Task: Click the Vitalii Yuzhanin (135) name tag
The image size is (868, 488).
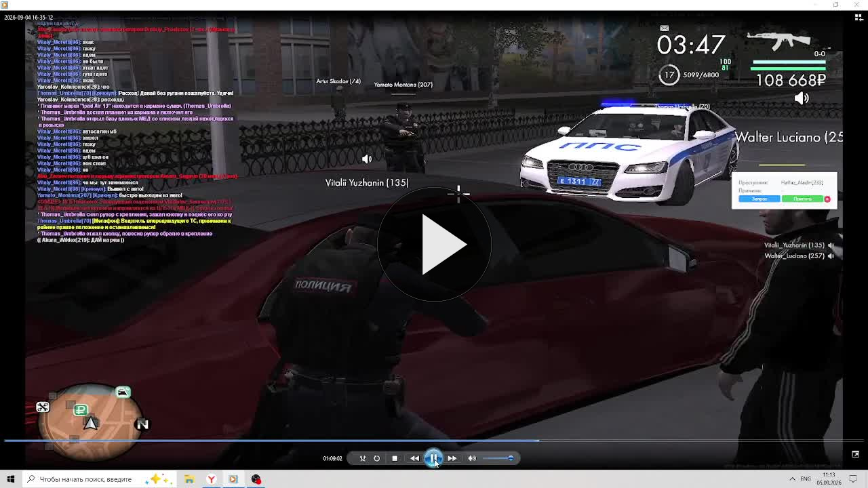Action: point(367,183)
